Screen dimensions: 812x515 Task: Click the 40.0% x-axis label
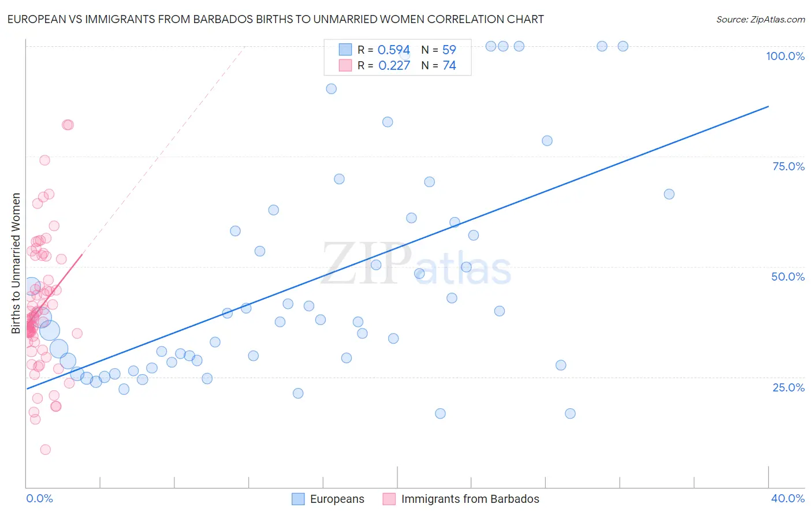point(787,498)
